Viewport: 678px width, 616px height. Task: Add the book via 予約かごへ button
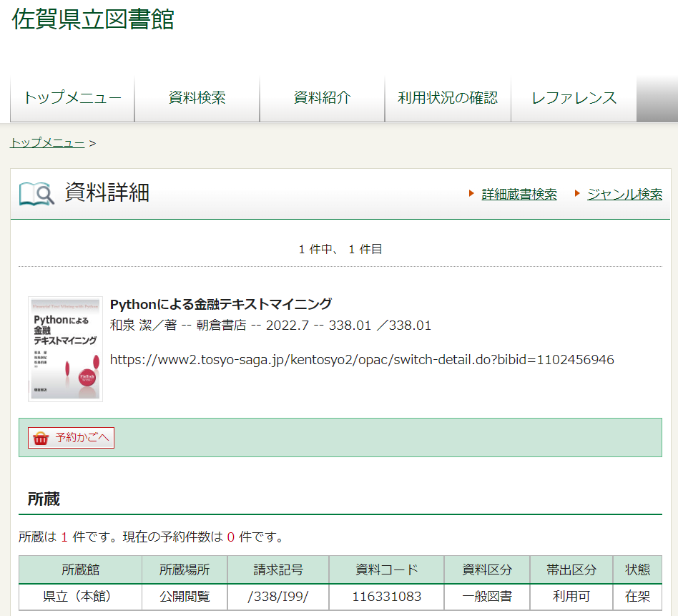[71, 438]
